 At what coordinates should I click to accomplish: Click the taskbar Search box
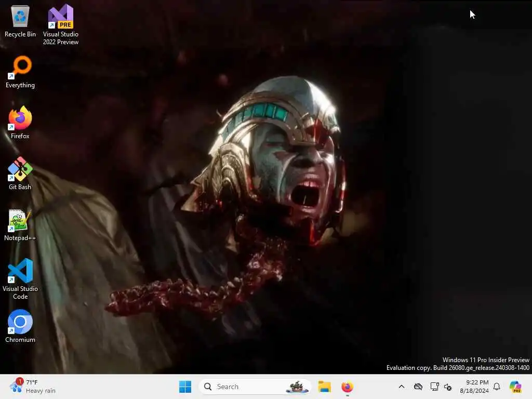(255, 387)
